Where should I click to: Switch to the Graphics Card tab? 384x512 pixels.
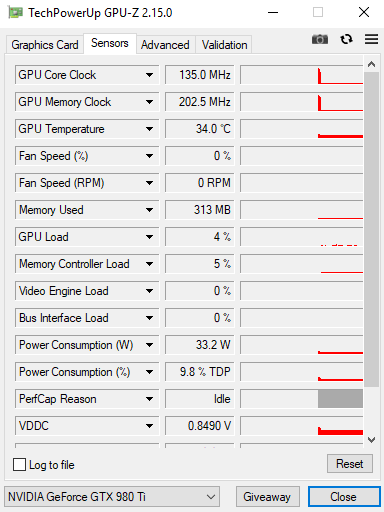tap(45, 45)
